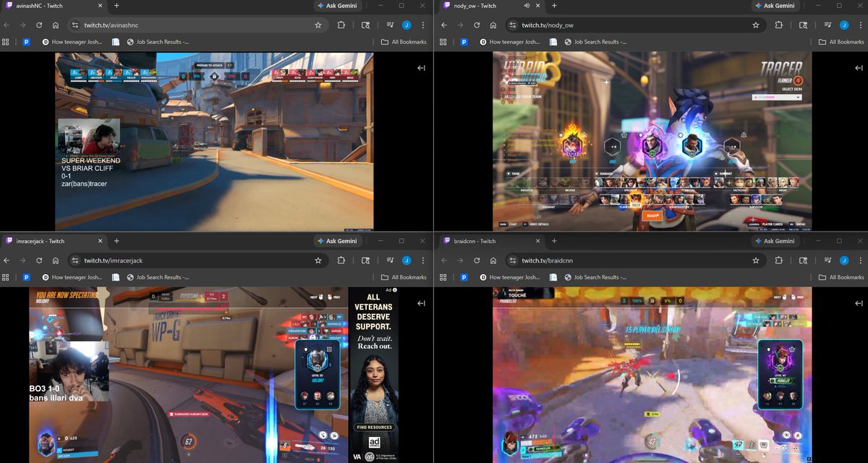Viewport: 868px width, 463px height.
Task: Close the imracerjack - Twitch tab
Action: coord(101,241)
